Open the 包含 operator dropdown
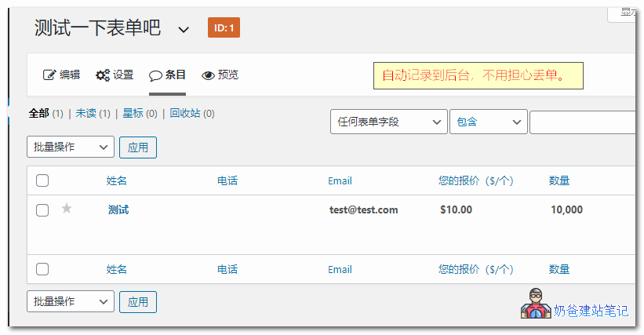This screenshot has height=335, width=644. click(489, 122)
